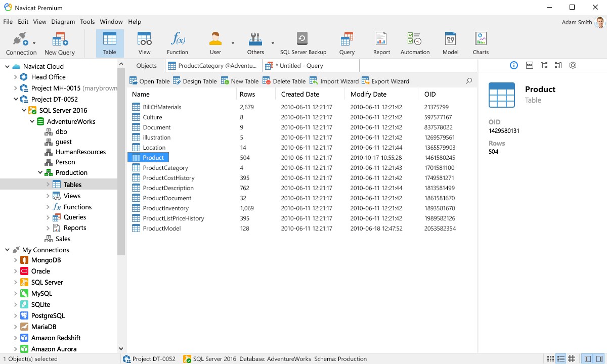Click the New Table button
607x364 pixels.
tap(240, 81)
